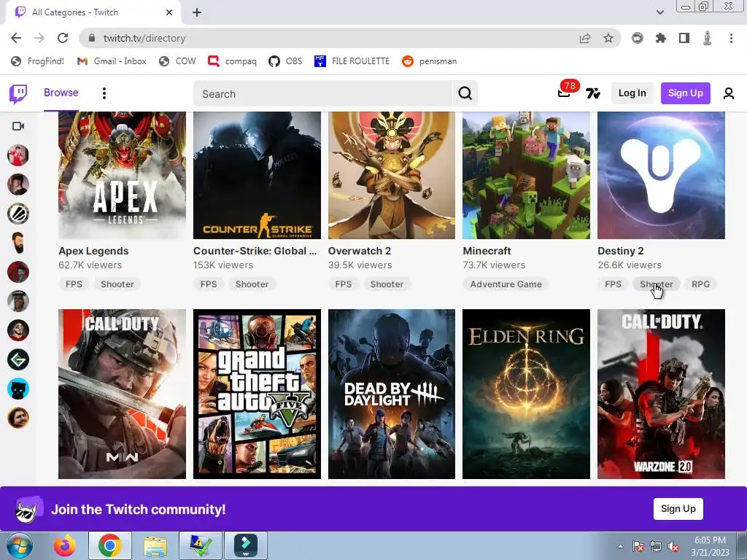
Task: Click the Shooter tag under Counter-Strike
Action: [252, 284]
